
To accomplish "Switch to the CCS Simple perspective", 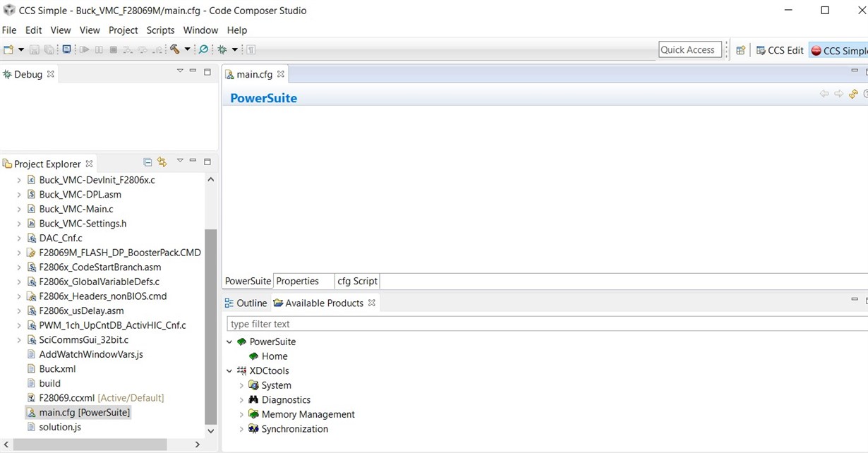I will click(839, 50).
